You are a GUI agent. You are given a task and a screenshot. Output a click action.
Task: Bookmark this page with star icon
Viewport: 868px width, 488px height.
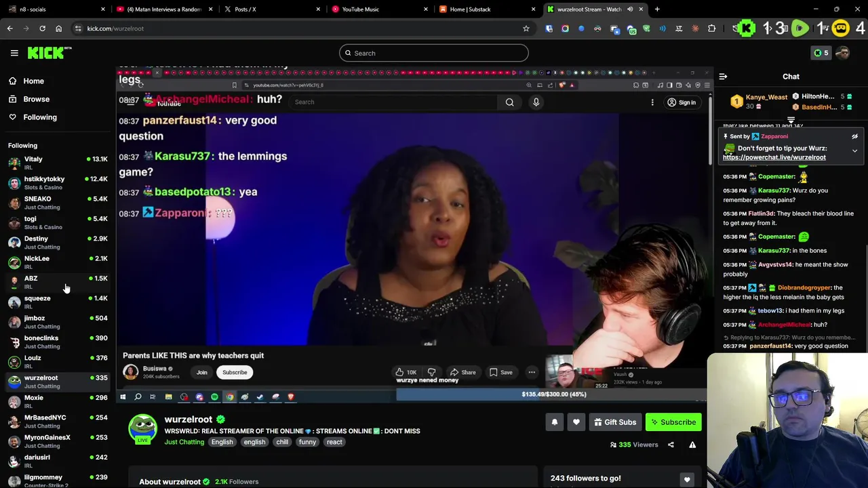coord(526,28)
